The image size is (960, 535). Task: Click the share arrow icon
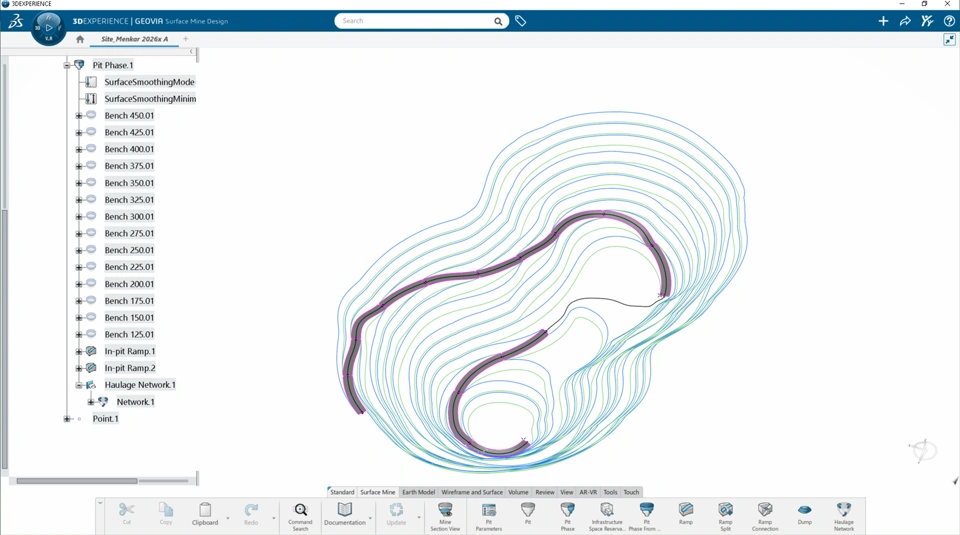[x=905, y=21]
